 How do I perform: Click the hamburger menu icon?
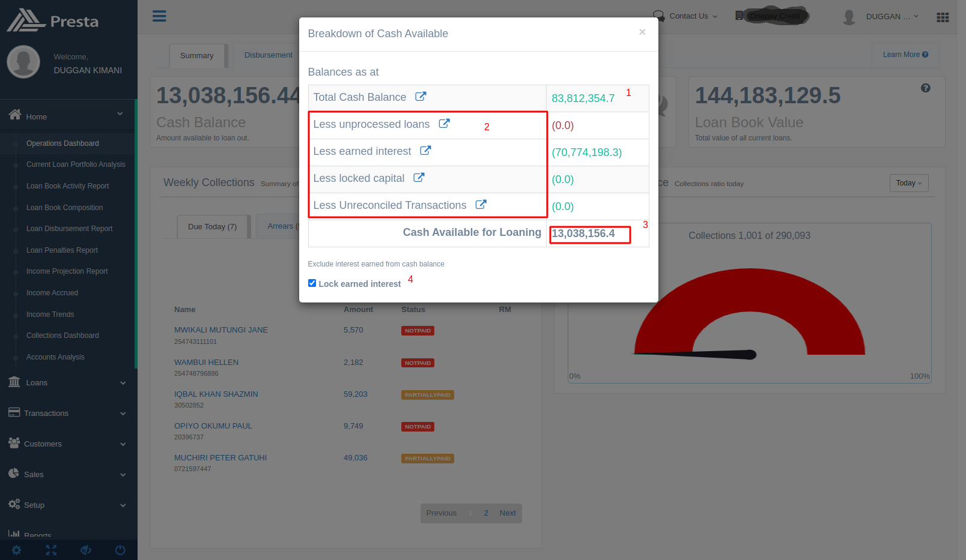click(x=159, y=16)
